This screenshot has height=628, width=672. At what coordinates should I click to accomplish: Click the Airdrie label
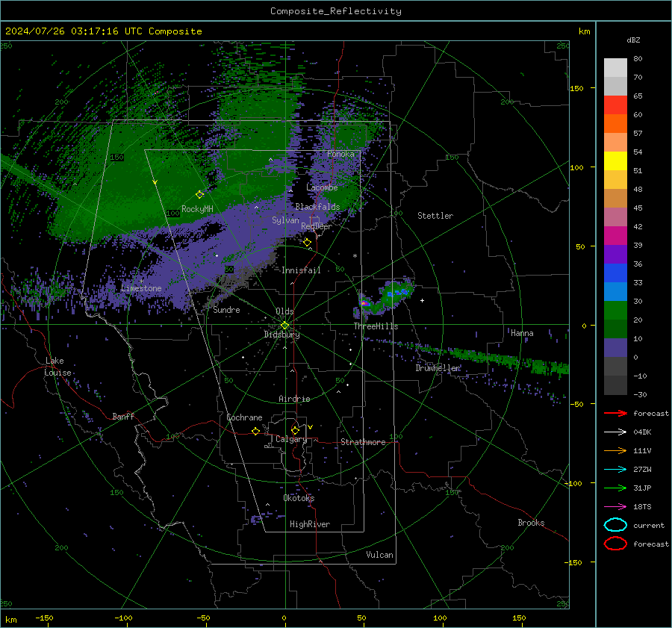point(294,399)
